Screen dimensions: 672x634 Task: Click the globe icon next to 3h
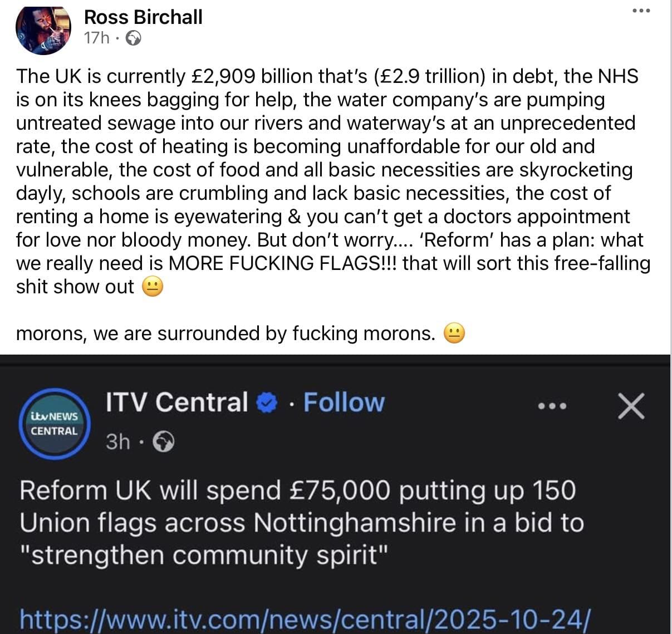pos(164,441)
